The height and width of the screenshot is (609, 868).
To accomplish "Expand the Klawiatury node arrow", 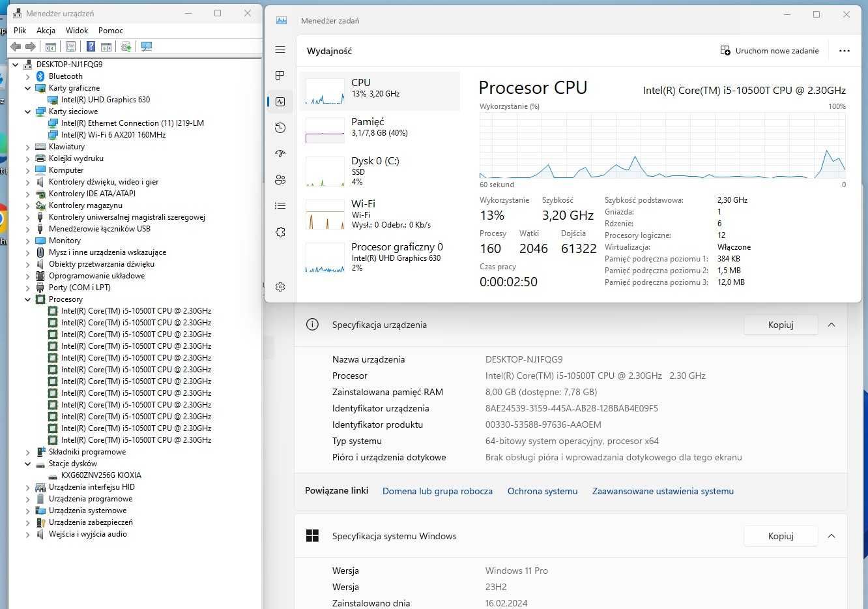I will [x=28, y=147].
